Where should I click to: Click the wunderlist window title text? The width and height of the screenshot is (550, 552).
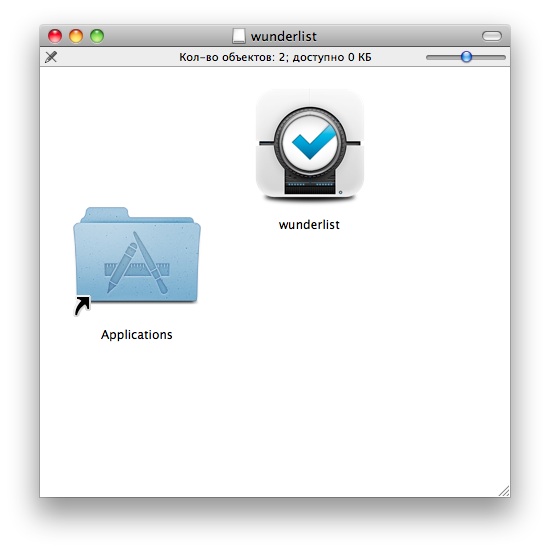pyautogui.click(x=283, y=36)
